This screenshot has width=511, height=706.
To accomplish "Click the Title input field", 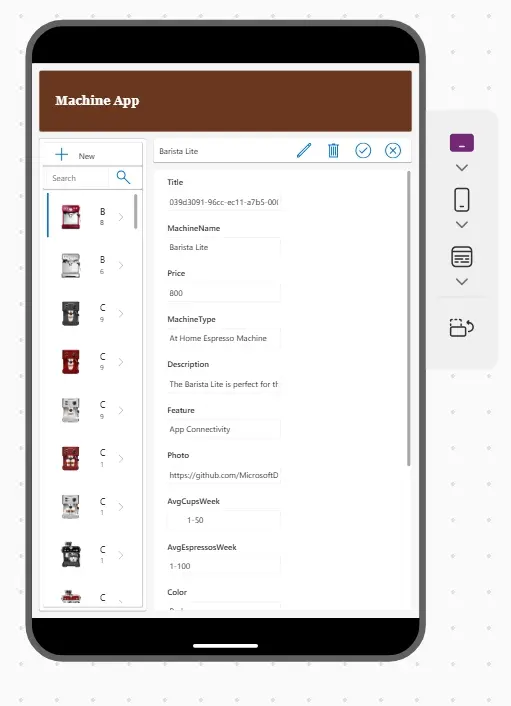I will point(224,202).
